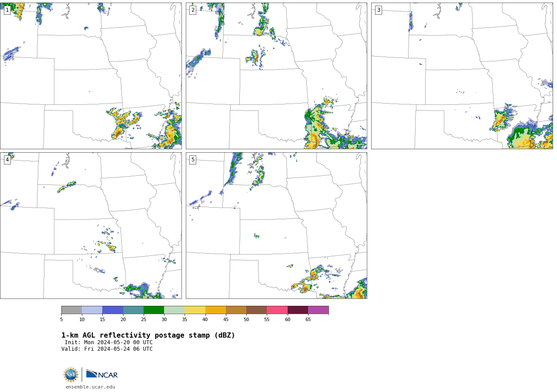Click the number 5 panel label

click(193, 160)
